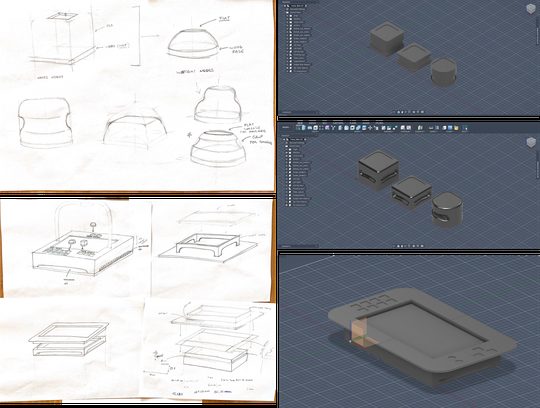Click the yellow Insert icon in the toolbar
This screenshot has height=408, width=540.
[456, 128]
